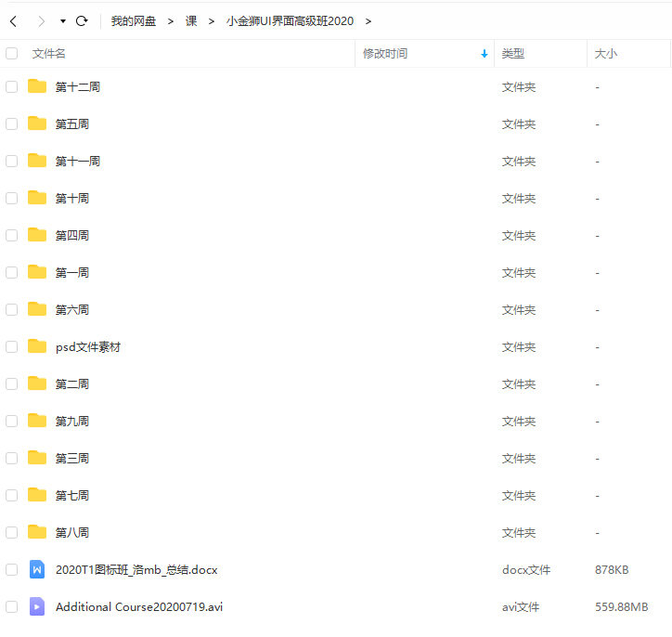Click the Word document icon for docx file

(x=37, y=569)
